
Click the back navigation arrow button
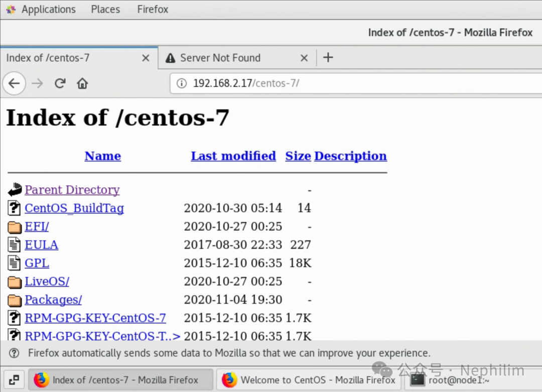(x=14, y=83)
